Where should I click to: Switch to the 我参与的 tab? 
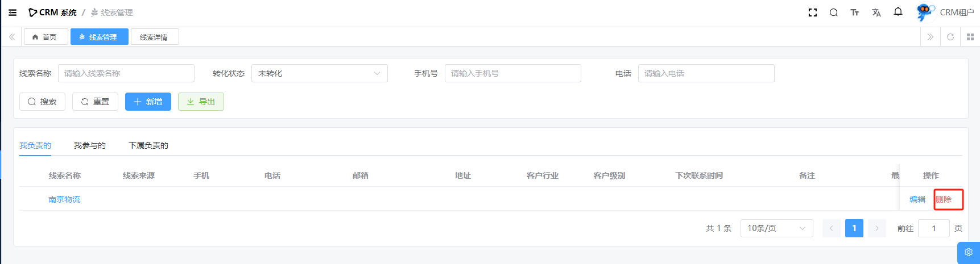(90, 145)
